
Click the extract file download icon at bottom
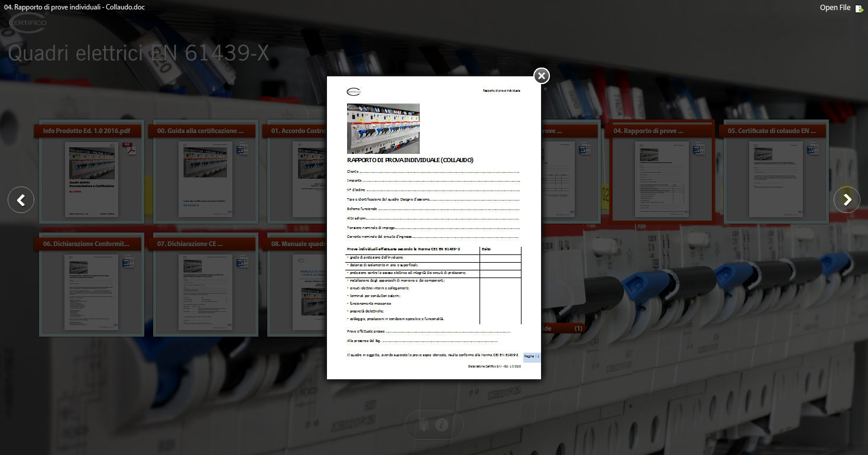coord(423,424)
